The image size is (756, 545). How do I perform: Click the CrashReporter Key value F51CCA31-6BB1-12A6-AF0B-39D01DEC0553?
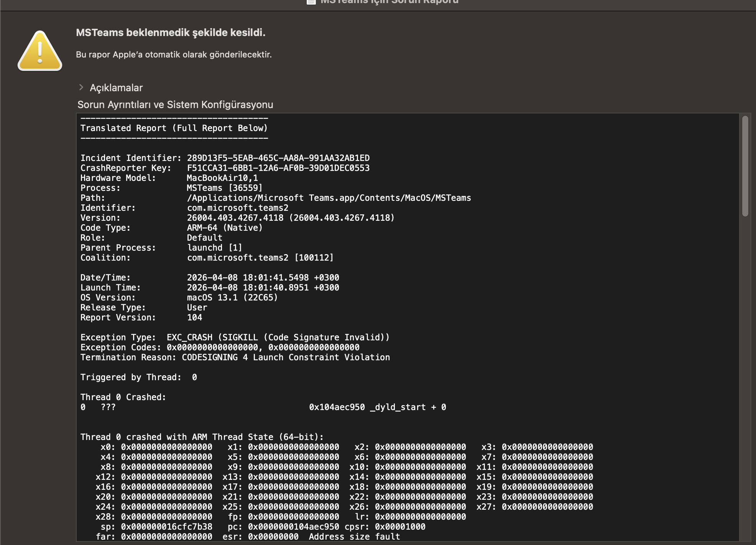coord(278,168)
